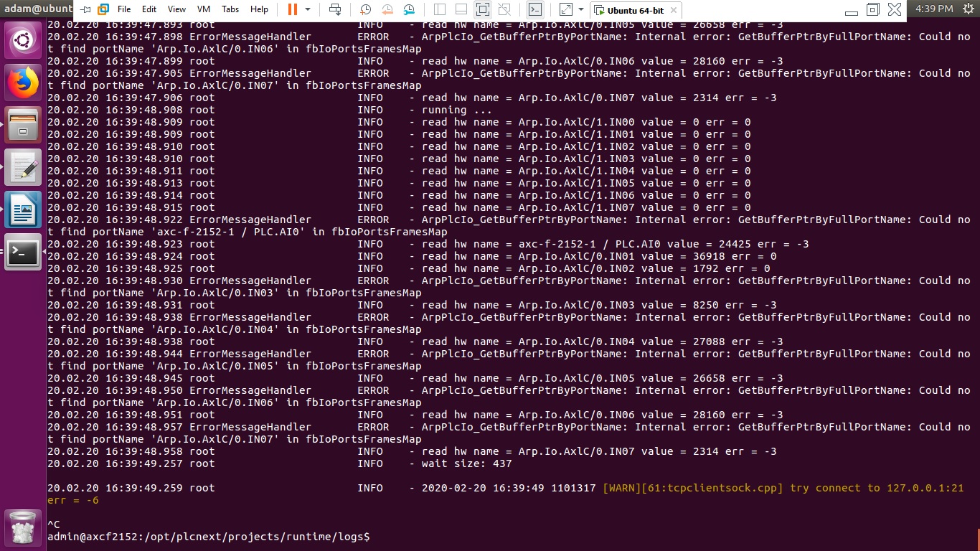The image size is (980, 551).
Task: Open the full screen stretch options dropdown
Action: (580, 9)
